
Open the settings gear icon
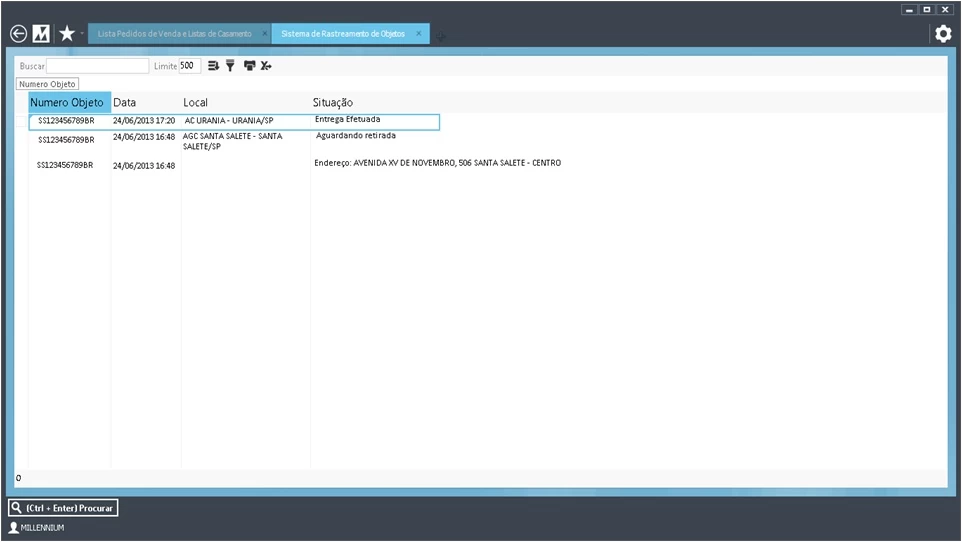pyautogui.click(x=942, y=34)
